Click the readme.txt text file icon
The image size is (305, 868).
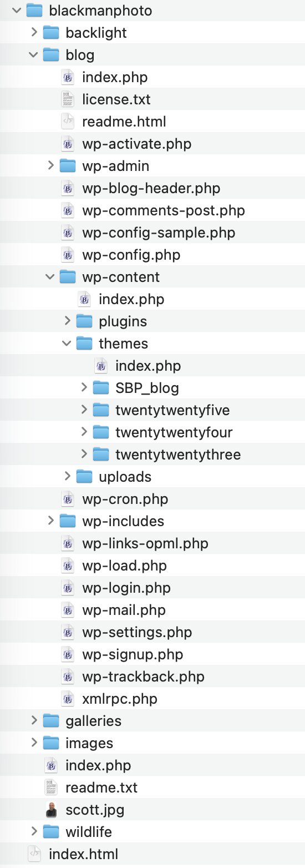(x=51, y=788)
